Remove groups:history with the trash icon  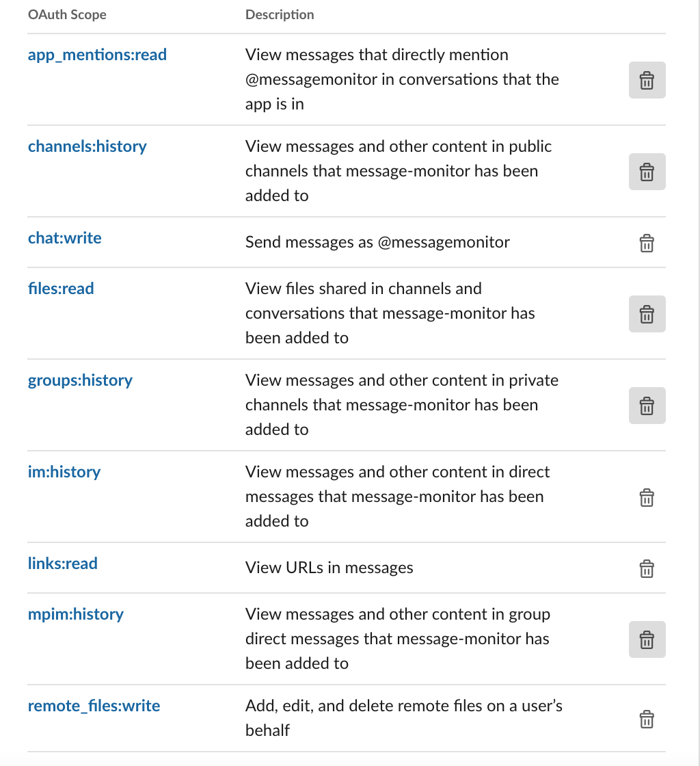pyautogui.click(x=647, y=405)
